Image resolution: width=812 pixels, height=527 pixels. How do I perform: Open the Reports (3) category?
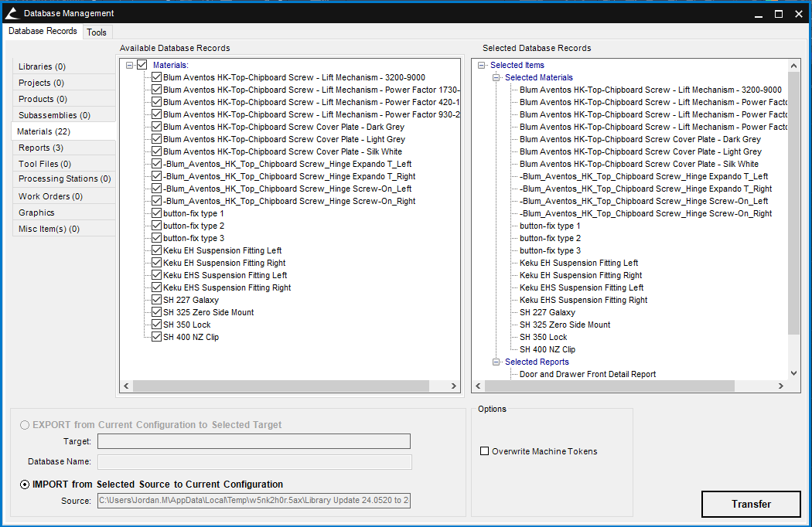[41, 148]
